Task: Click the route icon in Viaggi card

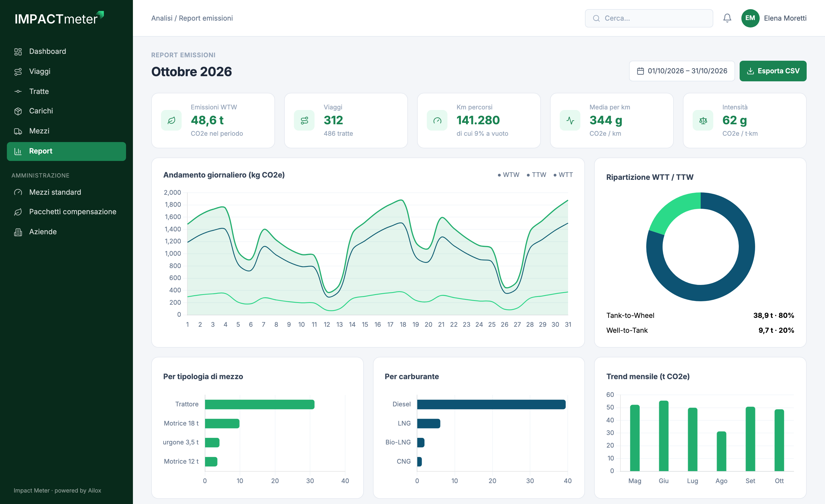Action: [x=304, y=121]
